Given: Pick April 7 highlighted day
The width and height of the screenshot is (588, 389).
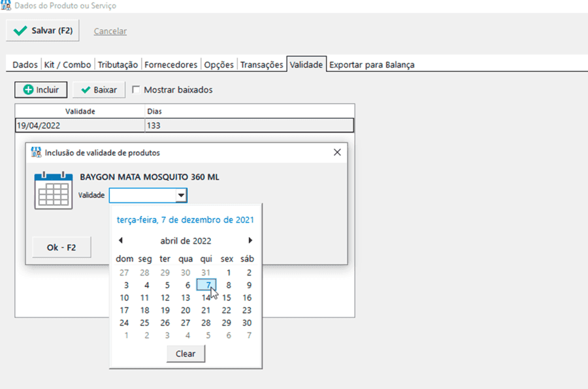Looking at the screenshot, I should pyautogui.click(x=206, y=285).
